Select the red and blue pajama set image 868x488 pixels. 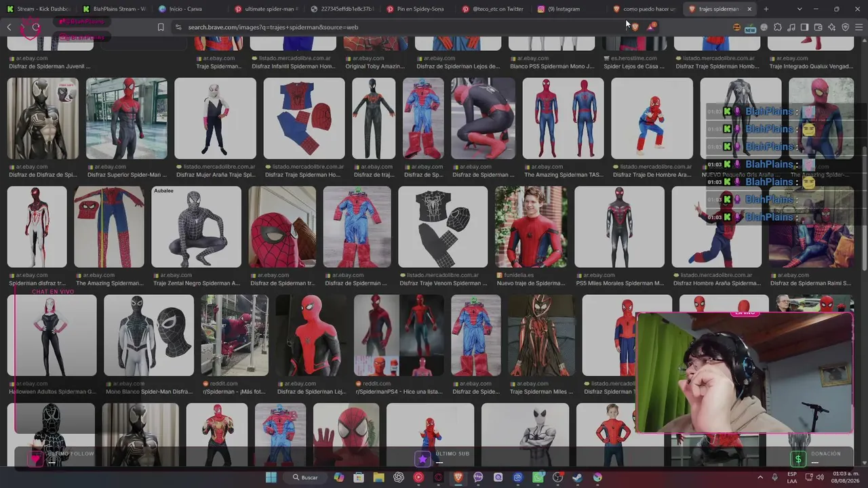pos(304,119)
